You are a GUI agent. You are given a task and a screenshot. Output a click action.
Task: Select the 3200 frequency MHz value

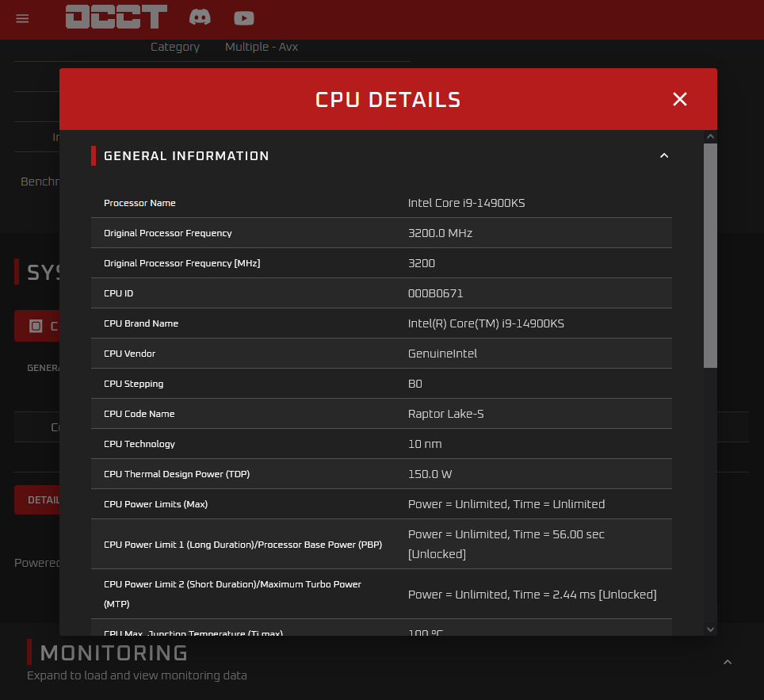click(x=422, y=263)
